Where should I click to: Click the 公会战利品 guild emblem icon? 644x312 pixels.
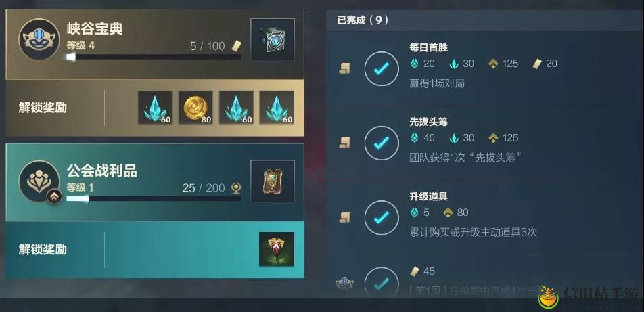click(x=39, y=181)
